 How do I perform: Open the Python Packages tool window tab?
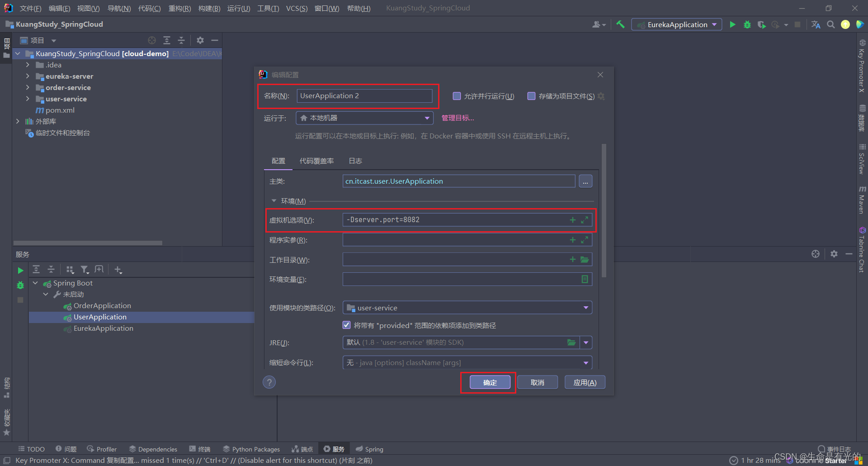coord(251,449)
